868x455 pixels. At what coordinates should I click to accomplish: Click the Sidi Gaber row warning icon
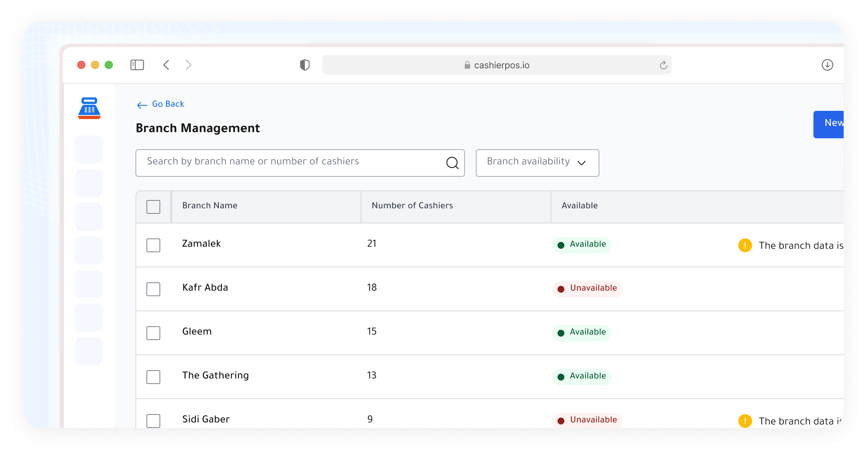[x=745, y=421]
